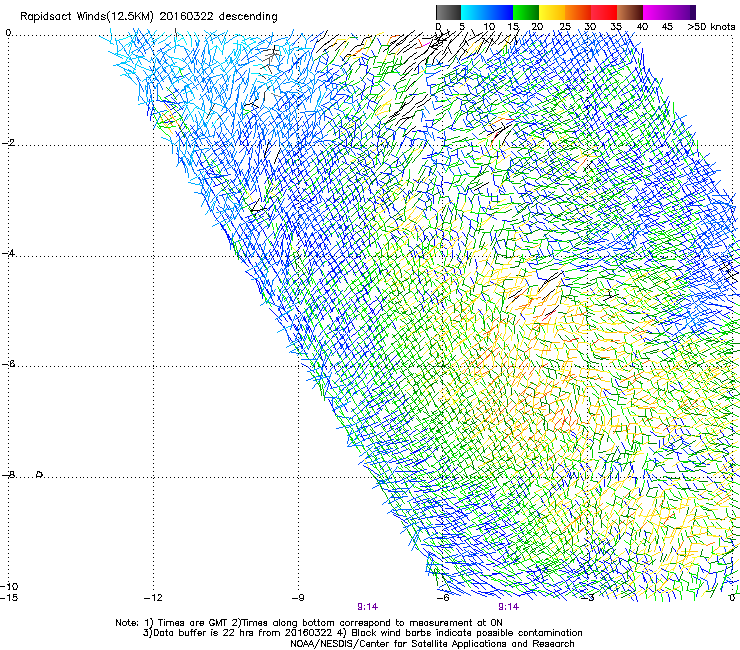Select the longitude axis label '-3'
740x650 pixels.
(x=588, y=598)
